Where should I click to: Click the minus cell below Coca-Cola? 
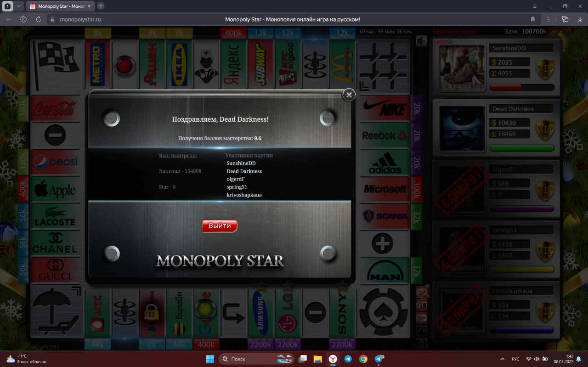pyautogui.click(x=55, y=135)
